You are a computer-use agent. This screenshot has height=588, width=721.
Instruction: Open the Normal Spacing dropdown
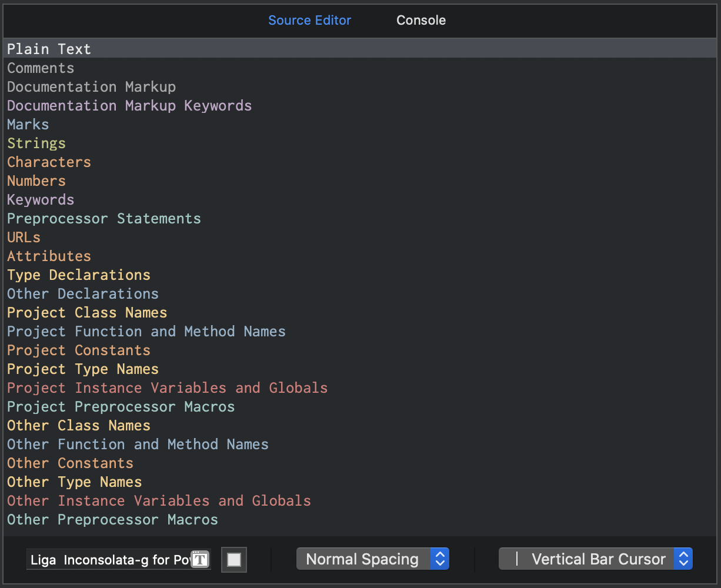372,559
